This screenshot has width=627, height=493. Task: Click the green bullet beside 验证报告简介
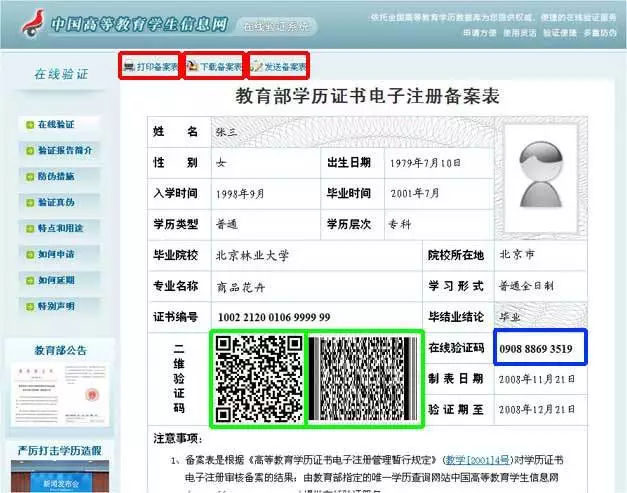(30, 151)
